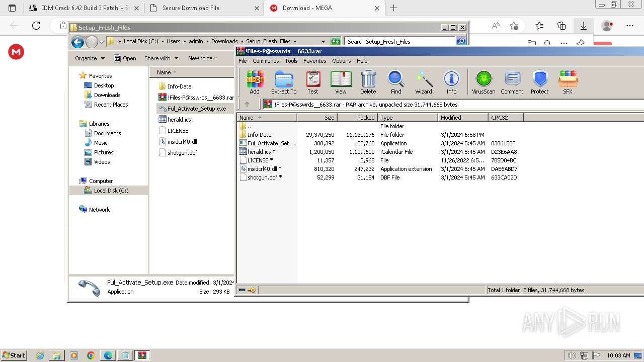Select Desktop in Favorites tree

(x=104, y=85)
